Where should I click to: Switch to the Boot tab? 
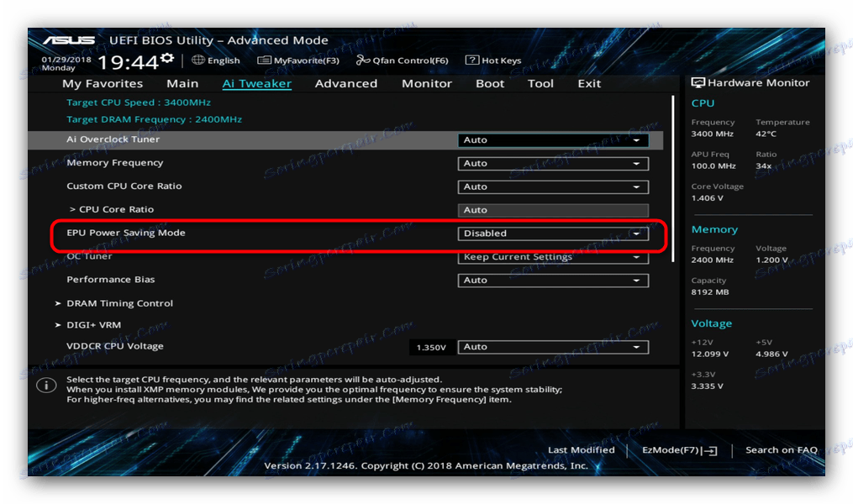[x=490, y=83]
